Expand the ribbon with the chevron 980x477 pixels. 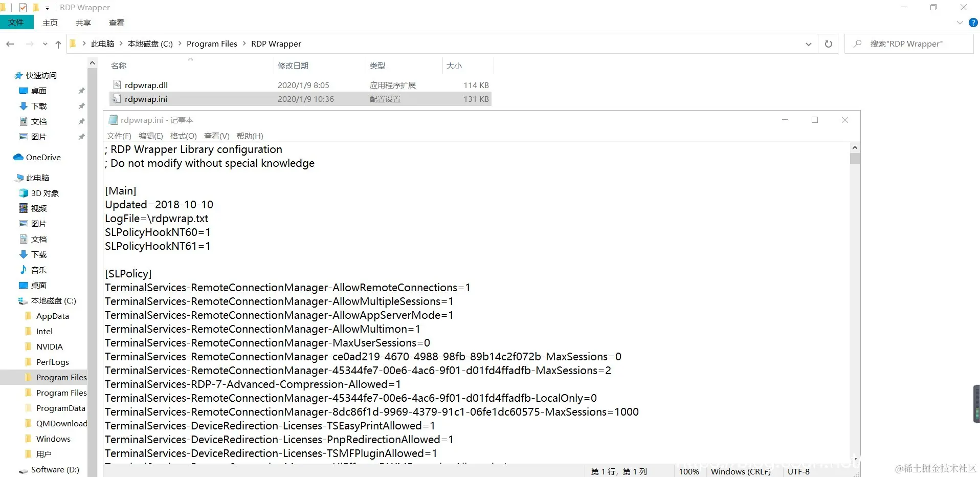pyautogui.click(x=960, y=23)
